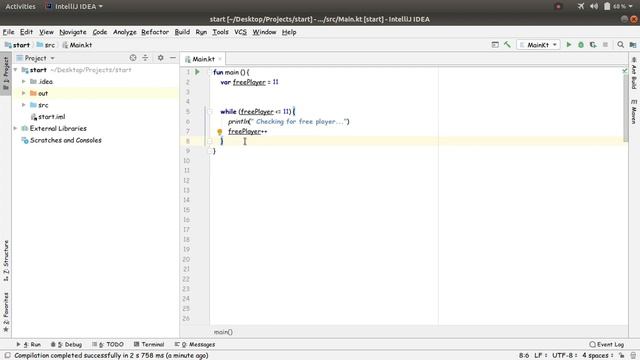Start debugging with the bug icon
The width and height of the screenshot is (640, 360).
point(581,45)
